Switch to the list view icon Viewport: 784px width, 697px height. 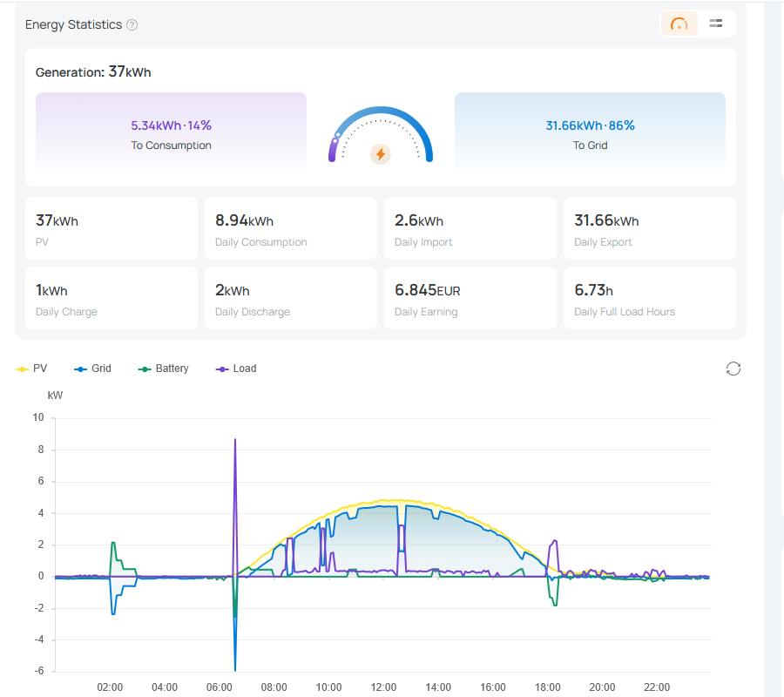coord(716,24)
